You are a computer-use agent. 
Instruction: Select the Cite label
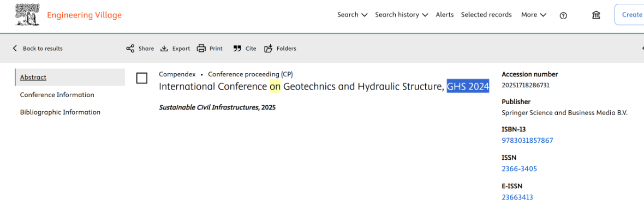[251, 49]
